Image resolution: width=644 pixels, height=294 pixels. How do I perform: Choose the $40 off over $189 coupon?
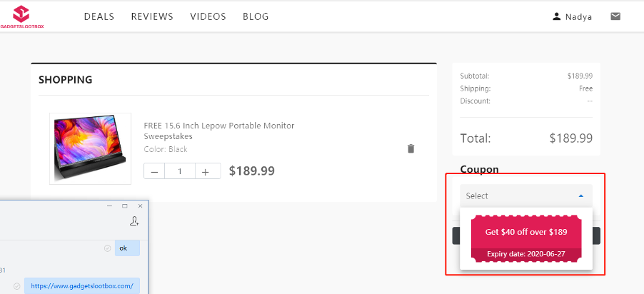click(525, 233)
